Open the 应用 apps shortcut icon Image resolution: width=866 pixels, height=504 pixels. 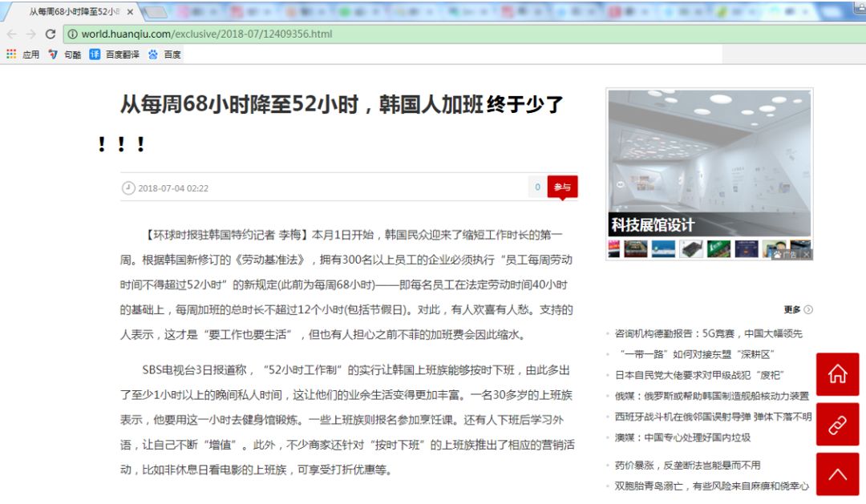[11, 54]
